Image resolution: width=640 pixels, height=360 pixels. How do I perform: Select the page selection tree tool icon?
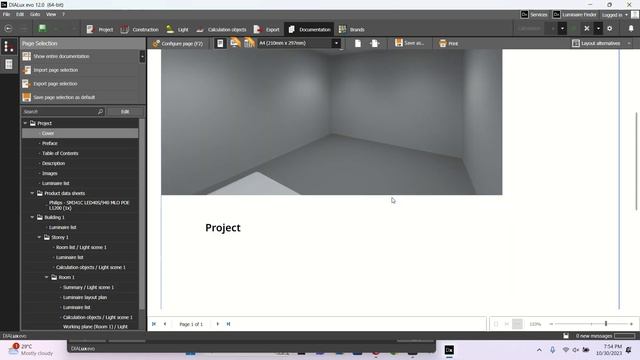pos(9,46)
